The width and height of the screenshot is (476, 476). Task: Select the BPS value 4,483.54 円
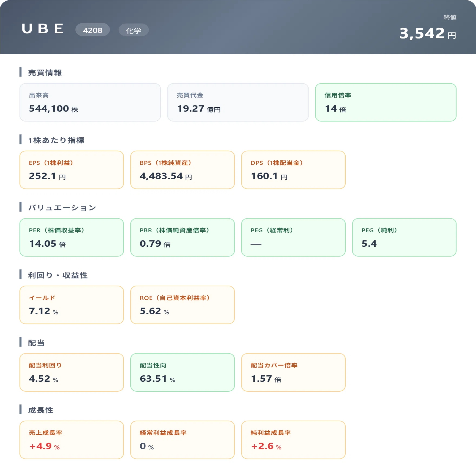(166, 176)
